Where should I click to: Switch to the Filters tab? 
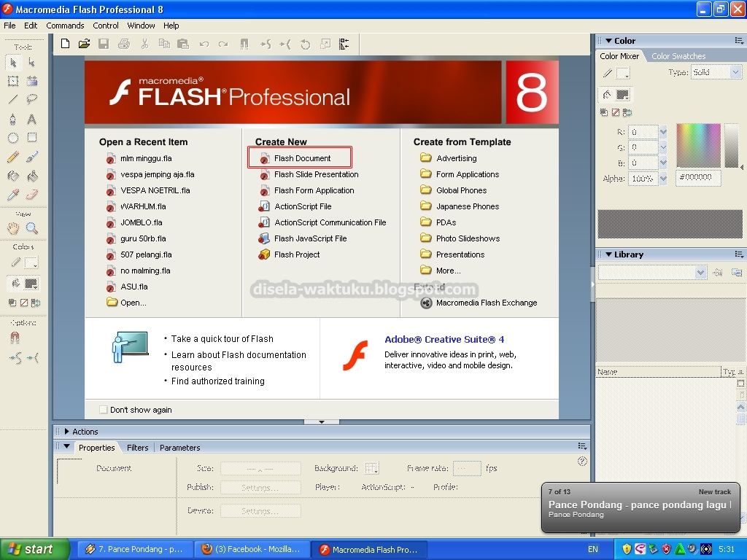click(138, 448)
